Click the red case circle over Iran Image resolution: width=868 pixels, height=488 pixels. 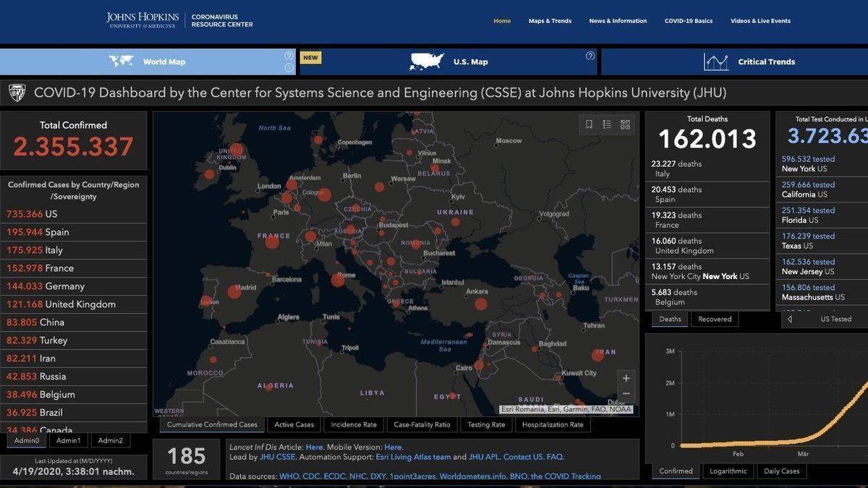[597, 355]
